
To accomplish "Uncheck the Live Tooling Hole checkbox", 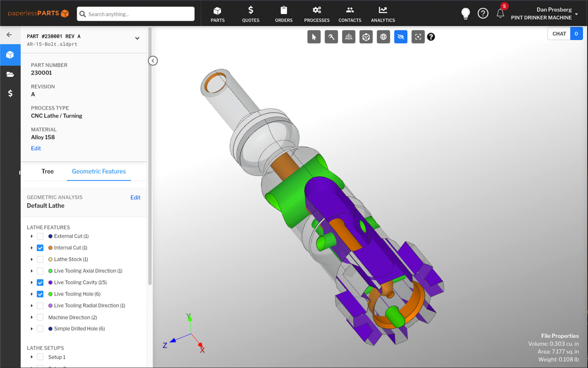I will coord(40,294).
